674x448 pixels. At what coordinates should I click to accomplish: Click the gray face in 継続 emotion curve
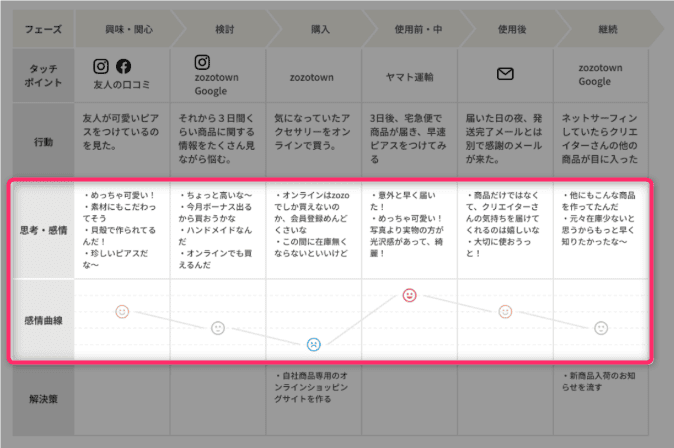point(600,327)
